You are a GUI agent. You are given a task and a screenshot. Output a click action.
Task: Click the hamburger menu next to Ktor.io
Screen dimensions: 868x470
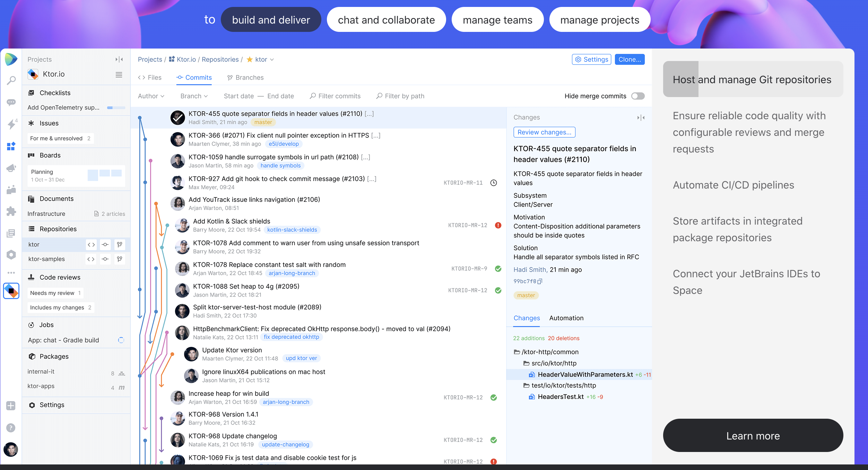[119, 75]
